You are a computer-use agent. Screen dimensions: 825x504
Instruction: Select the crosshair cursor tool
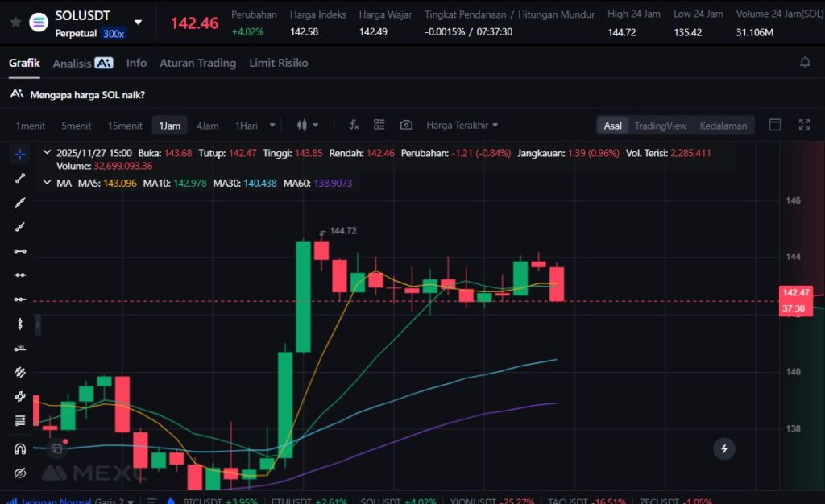(20, 154)
